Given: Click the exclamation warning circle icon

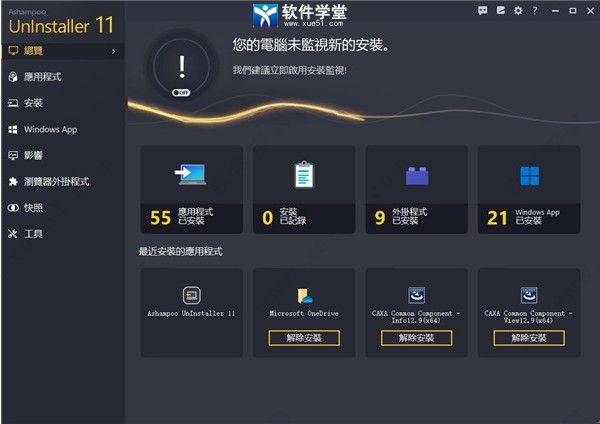Looking at the screenshot, I should coord(182,67).
